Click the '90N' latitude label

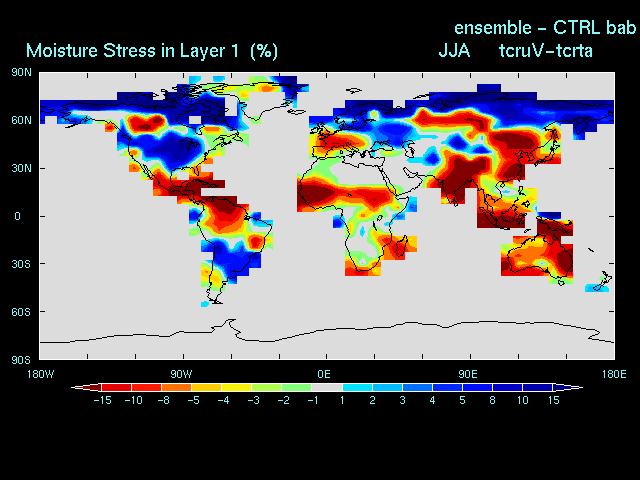click(x=21, y=73)
